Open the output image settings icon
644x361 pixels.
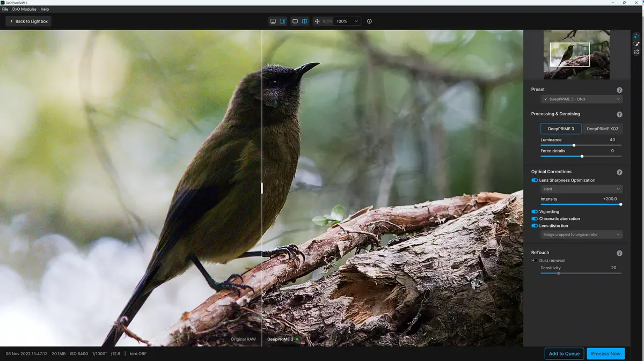pyautogui.click(x=636, y=52)
